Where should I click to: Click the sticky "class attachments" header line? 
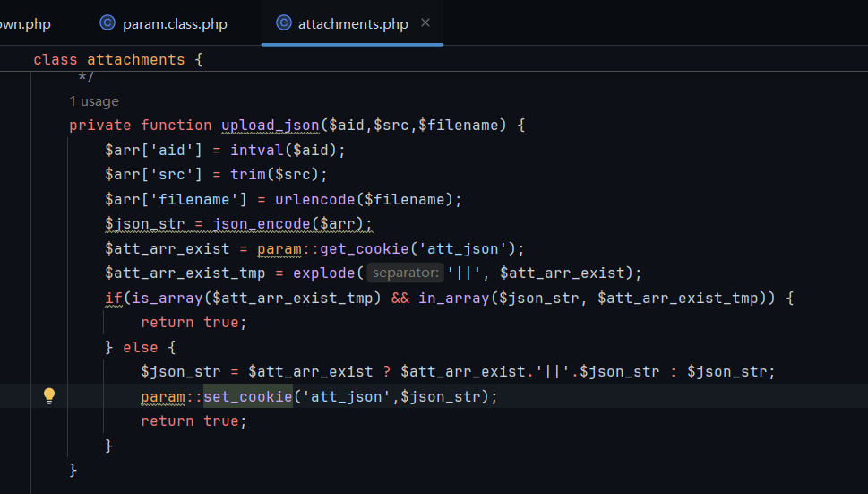pyautogui.click(x=118, y=60)
